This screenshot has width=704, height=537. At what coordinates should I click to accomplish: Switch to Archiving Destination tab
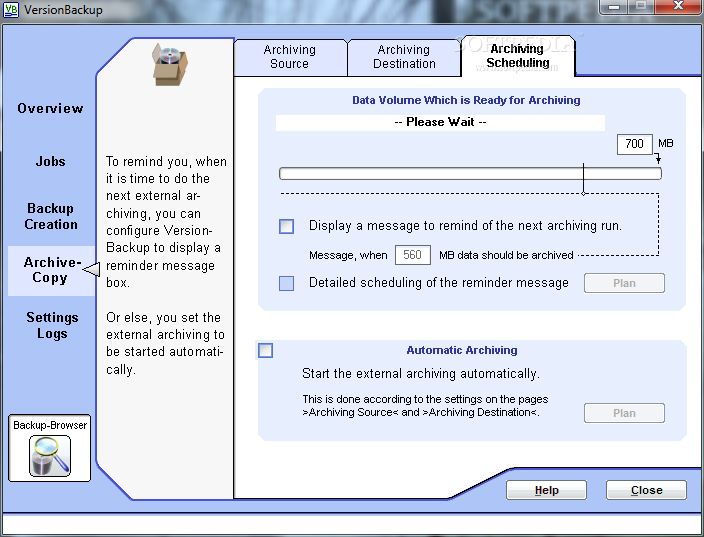coord(404,57)
